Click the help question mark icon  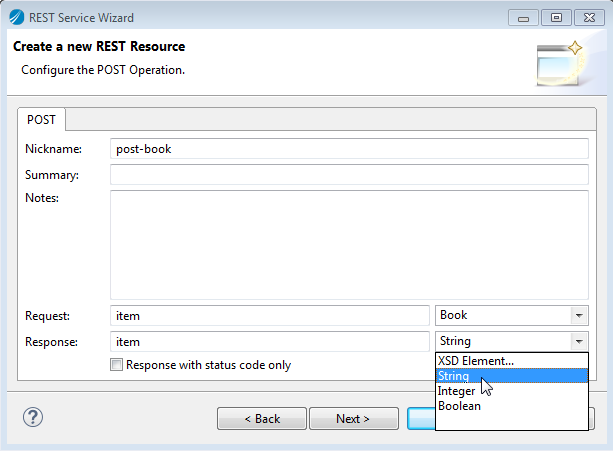[x=33, y=417]
